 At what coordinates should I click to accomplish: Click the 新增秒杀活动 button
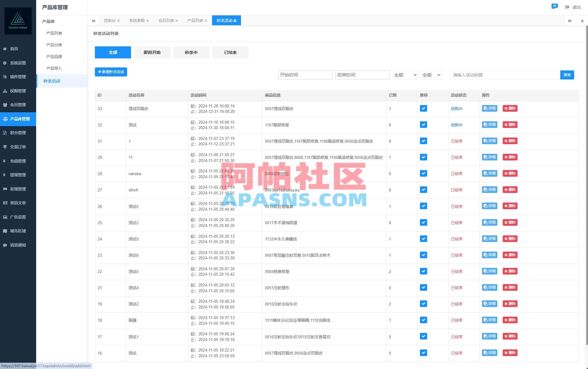tap(111, 72)
